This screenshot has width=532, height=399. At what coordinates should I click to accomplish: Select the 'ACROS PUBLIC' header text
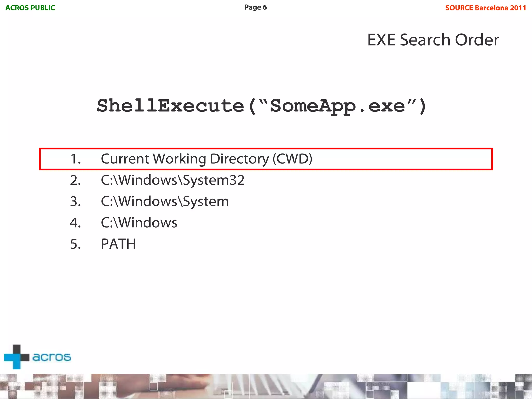[x=30, y=8]
